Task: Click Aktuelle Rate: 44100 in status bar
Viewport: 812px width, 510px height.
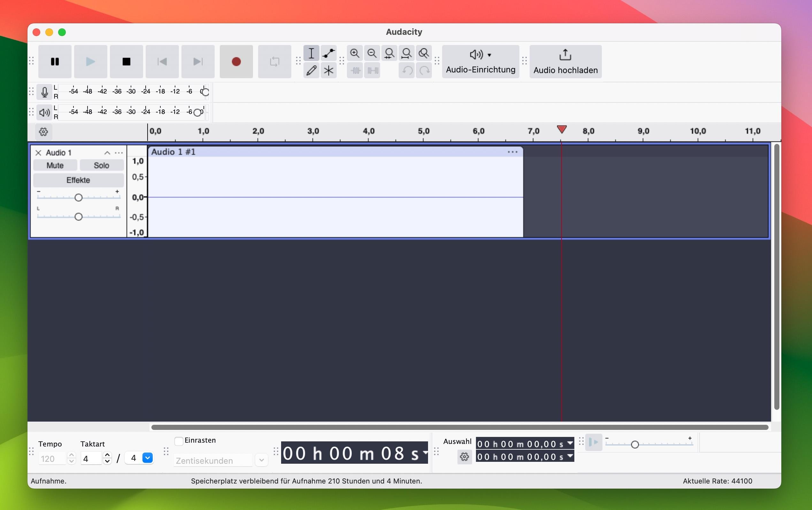Action: (x=717, y=481)
